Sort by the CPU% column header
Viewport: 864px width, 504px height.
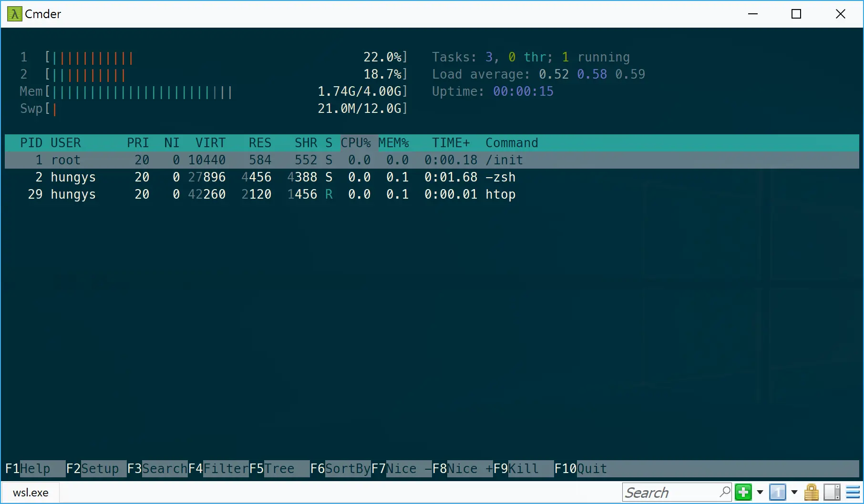[x=356, y=143]
